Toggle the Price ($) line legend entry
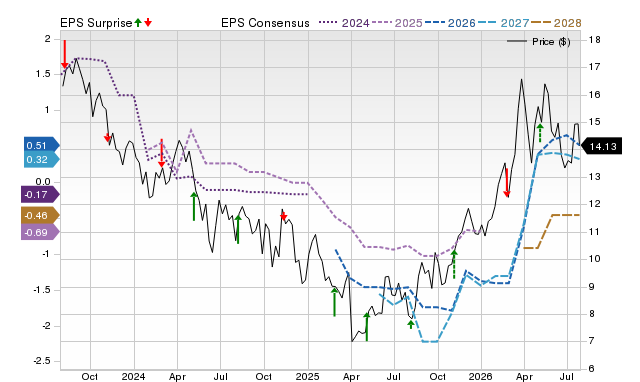This screenshot has height=382, width=640. 539,42
